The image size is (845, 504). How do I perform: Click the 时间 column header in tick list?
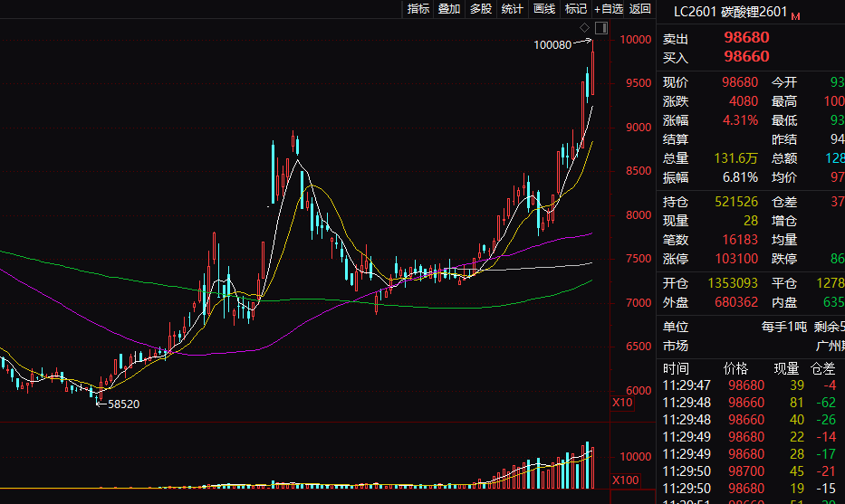(x=676, y=368)
